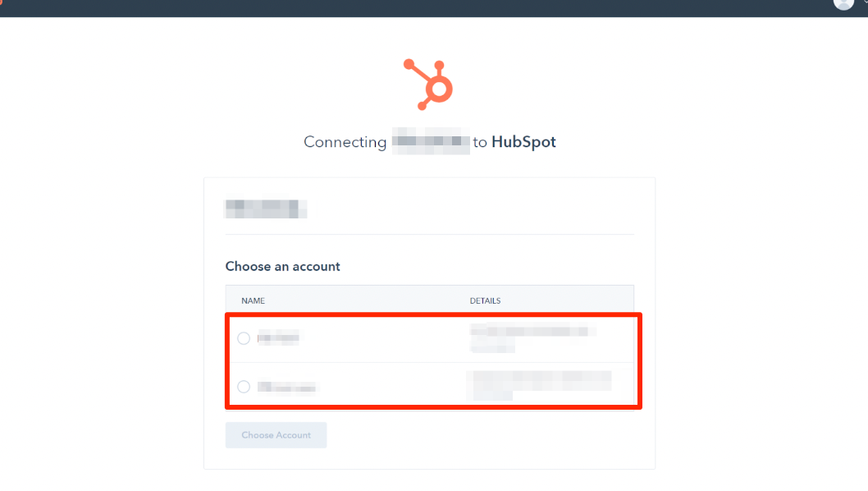The width and height of the screenshot is (868, 491).
Task: Click the bold HubSpot word in heading
Action: (523, 142)
